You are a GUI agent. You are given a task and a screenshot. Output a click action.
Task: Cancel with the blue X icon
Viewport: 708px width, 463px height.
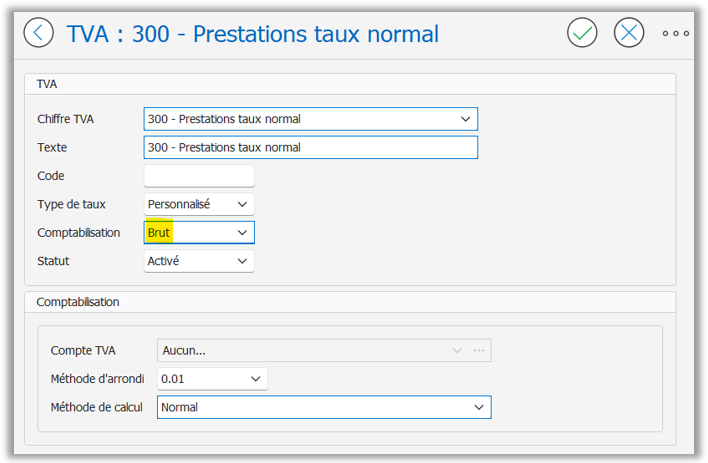629,33
